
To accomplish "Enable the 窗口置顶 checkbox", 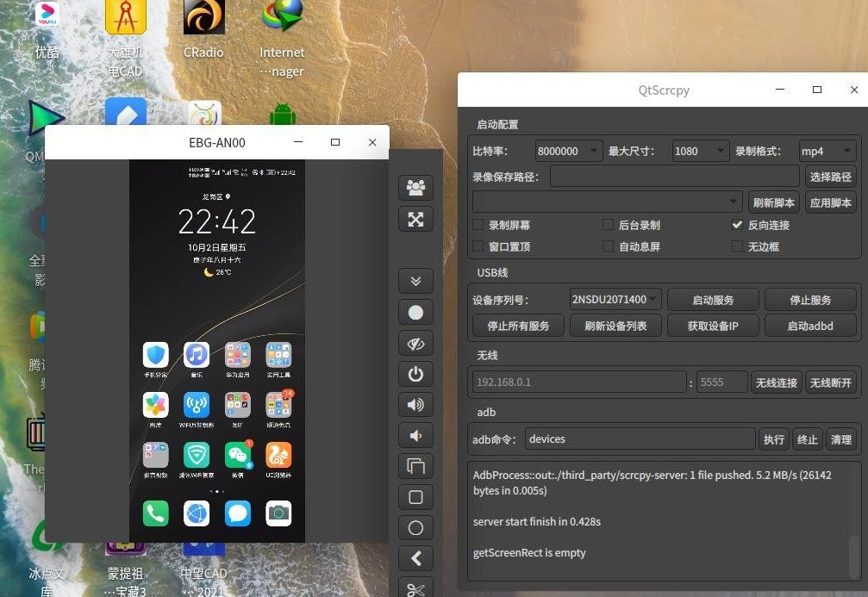I will point(478,246).
